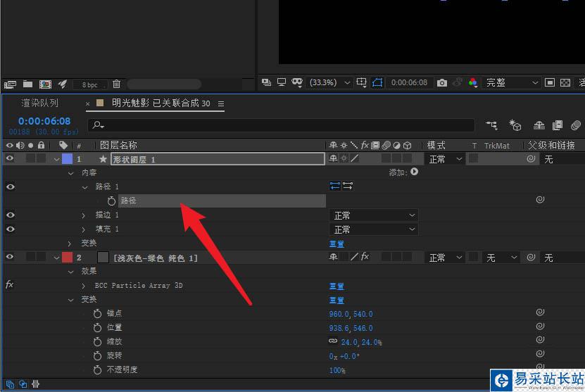Open composition mini-flowchart icon
Viewport: 585px width, 392px height.
491,125
